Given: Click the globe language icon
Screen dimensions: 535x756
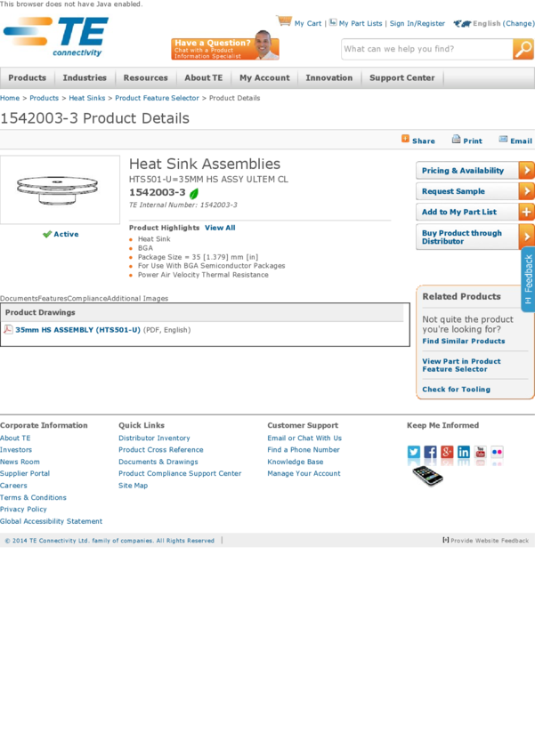Looking at the screenshot, I should 462,23.
